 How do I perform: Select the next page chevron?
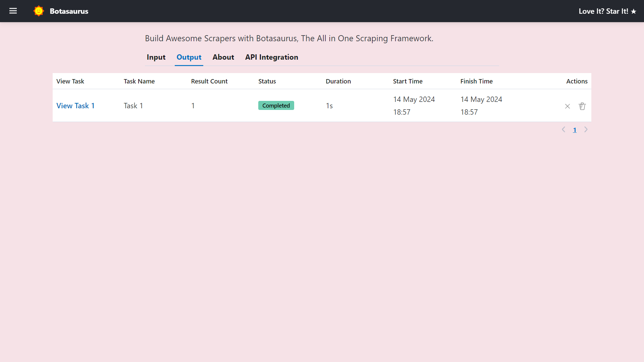(586, 130)
